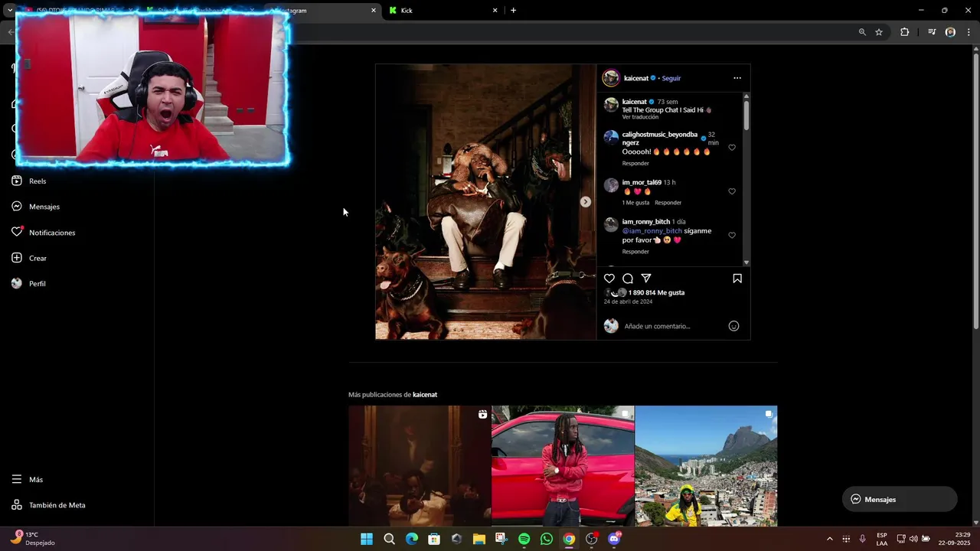Open the media control icon in Chrome's toolbar
This screenshot has width=980, height=551.
pyautogui.click(x=932, y=32)
